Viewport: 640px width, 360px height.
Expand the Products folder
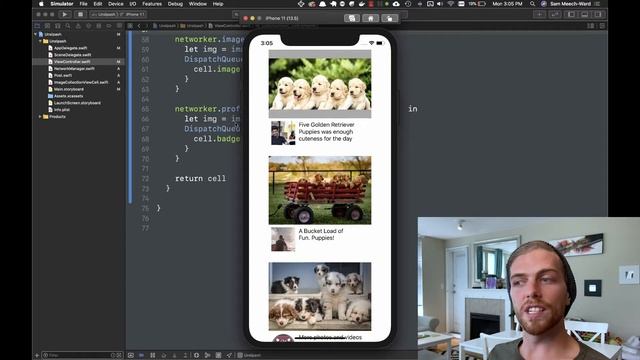(40, 117)
